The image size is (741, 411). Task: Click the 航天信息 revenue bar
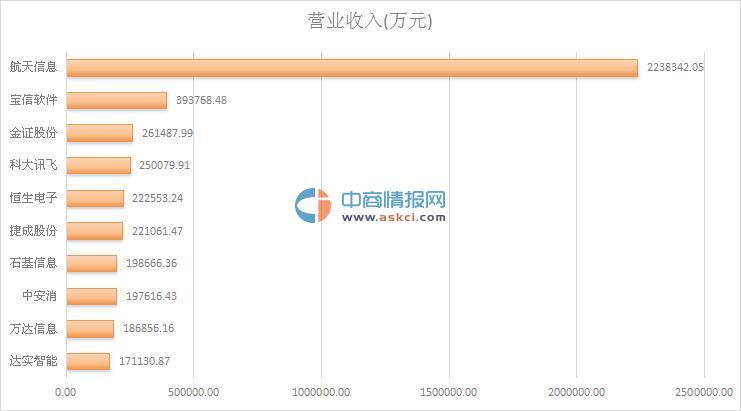(x=352, y=68)
